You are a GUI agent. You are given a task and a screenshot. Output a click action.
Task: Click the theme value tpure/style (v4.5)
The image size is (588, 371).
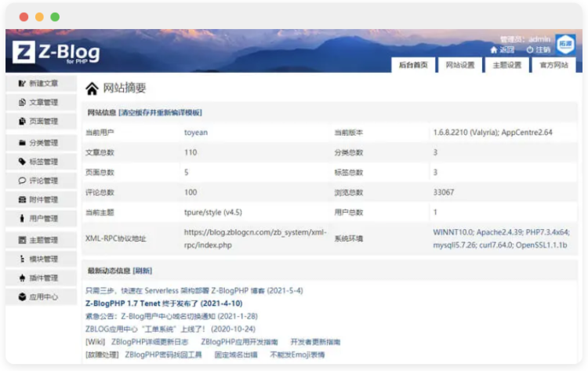coord(213,213)
